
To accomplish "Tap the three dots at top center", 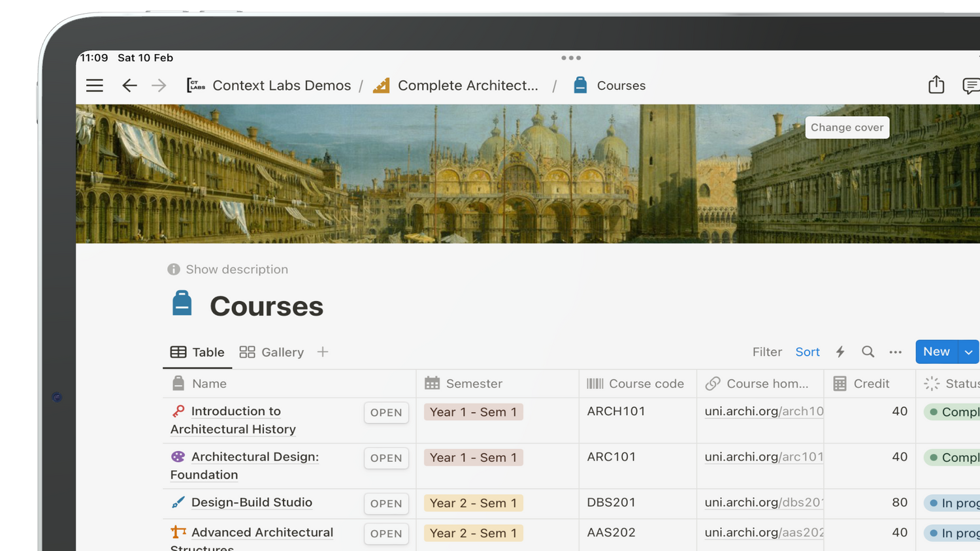I will tap(571, 58).
